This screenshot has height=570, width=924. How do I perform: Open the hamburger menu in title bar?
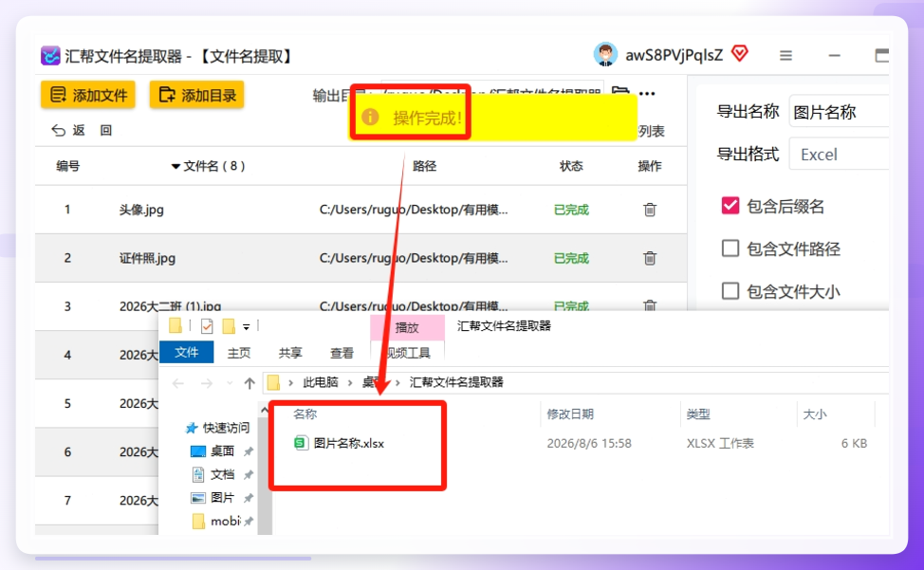click(x=785, y=55)
